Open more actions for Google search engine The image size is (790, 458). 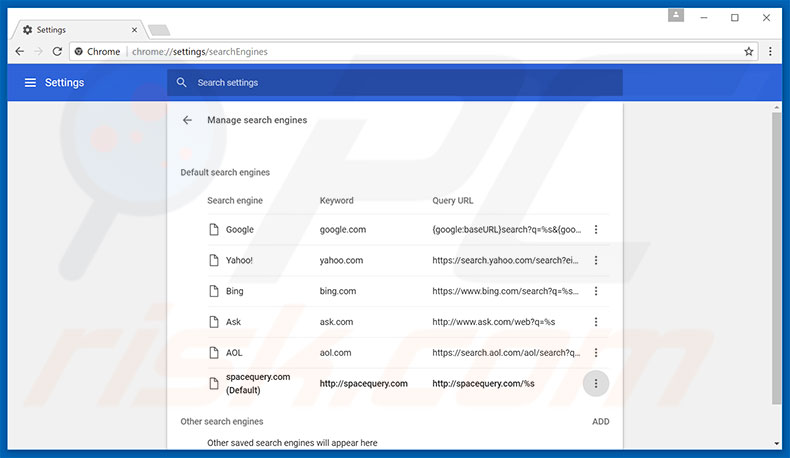[x=596, y=230]
